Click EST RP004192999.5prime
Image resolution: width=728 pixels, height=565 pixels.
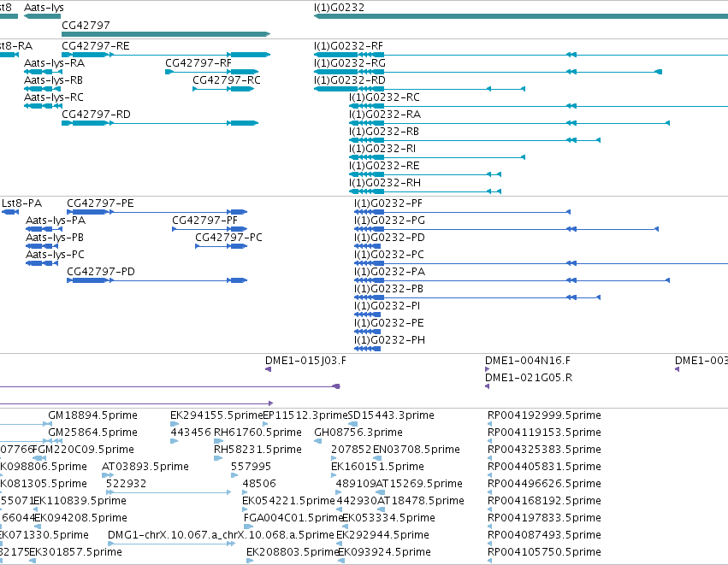pyautogui.click(x=544, y=415)
